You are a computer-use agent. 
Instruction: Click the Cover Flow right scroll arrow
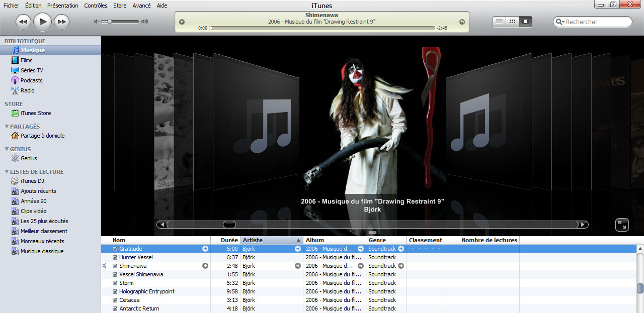583,225
